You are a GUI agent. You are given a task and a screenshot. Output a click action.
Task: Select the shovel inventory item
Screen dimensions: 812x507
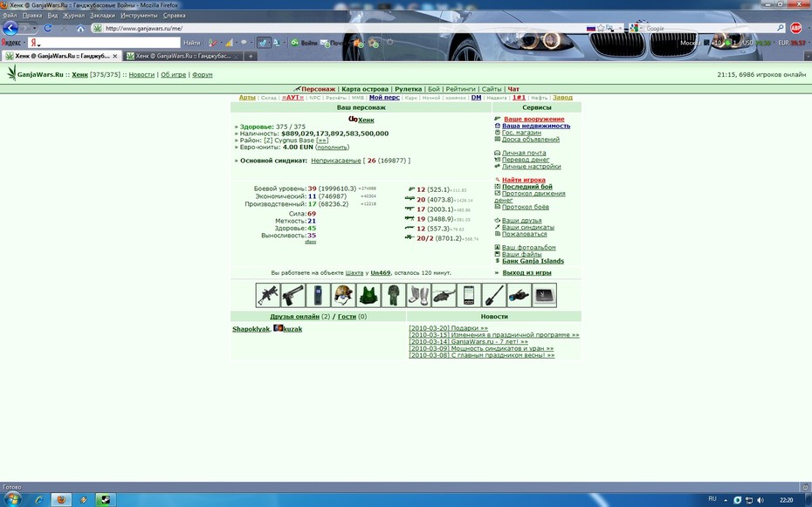pyautogui.click(x=494, y=295)
